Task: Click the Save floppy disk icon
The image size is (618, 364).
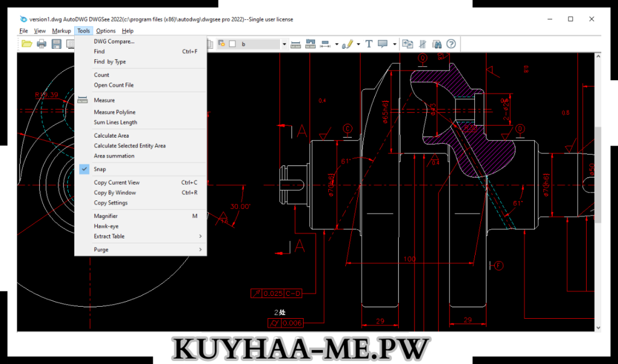Action: coord(56,44)
